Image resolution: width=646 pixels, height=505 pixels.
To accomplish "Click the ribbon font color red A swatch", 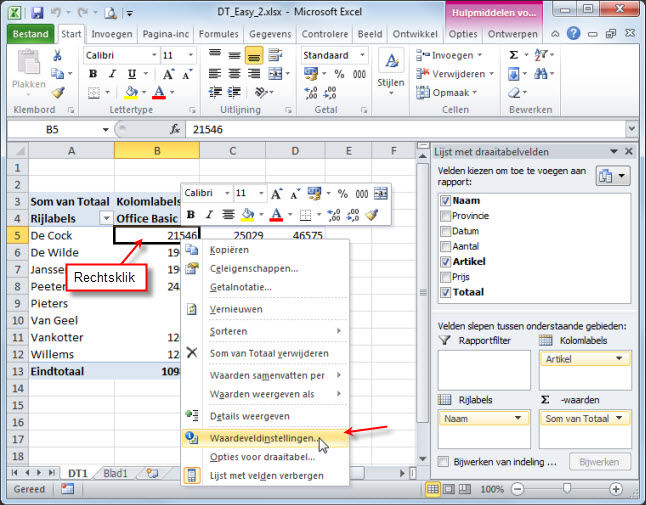I will pyautogui.click(x=159, y=92).
